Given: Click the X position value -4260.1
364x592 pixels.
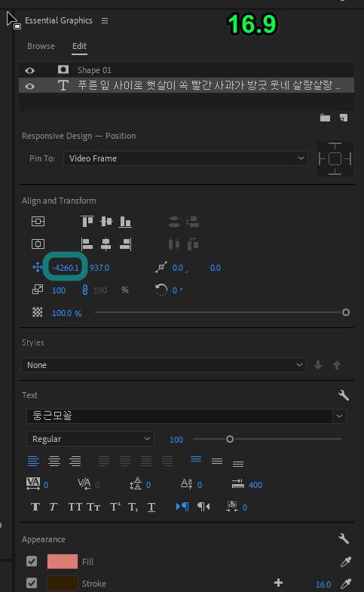Looking at the screenshot, I should [66, 268].
